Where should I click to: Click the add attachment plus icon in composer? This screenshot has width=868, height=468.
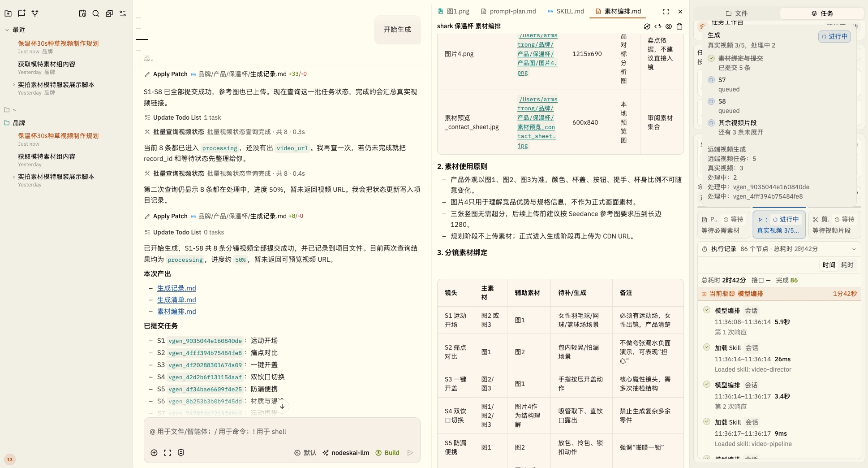154,453
